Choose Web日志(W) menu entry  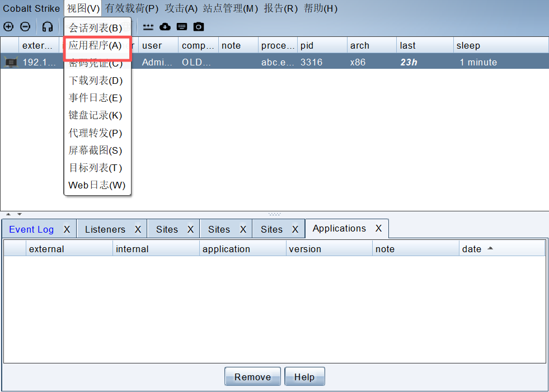coord(97,186)
